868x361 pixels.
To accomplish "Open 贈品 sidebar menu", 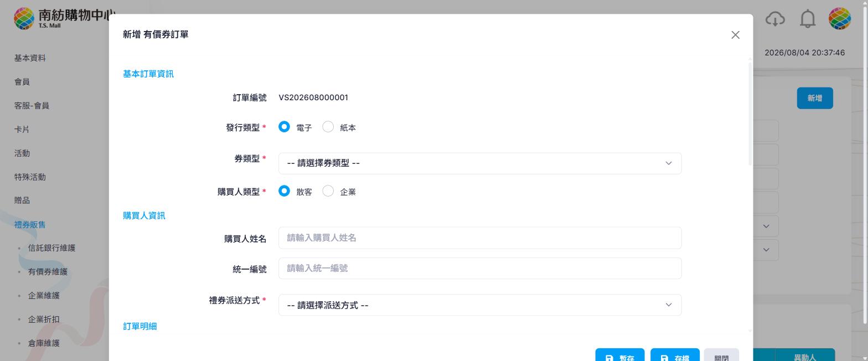I will pyautogui.click(x=22, y=200).
